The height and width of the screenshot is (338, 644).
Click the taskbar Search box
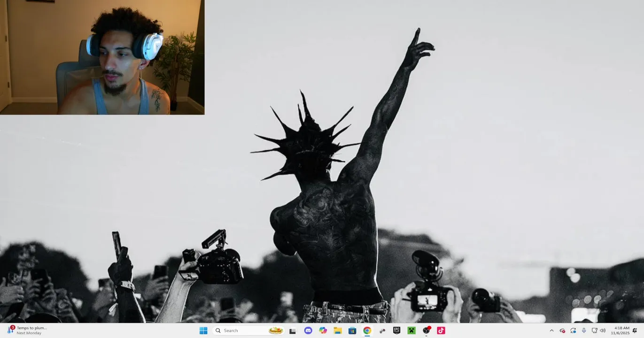coord(249,330)
